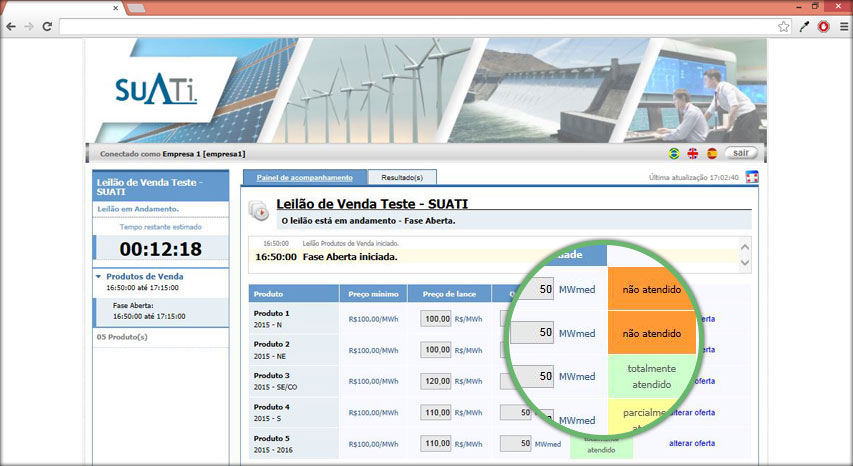
Task: Switch language to English via UK flag
Action: click(693, 153)
